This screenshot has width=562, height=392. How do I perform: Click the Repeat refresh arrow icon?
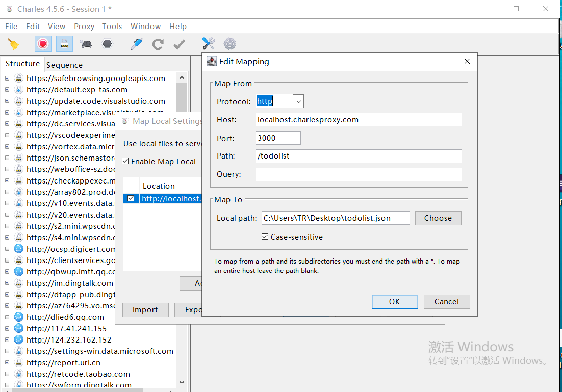coord(158,44)
